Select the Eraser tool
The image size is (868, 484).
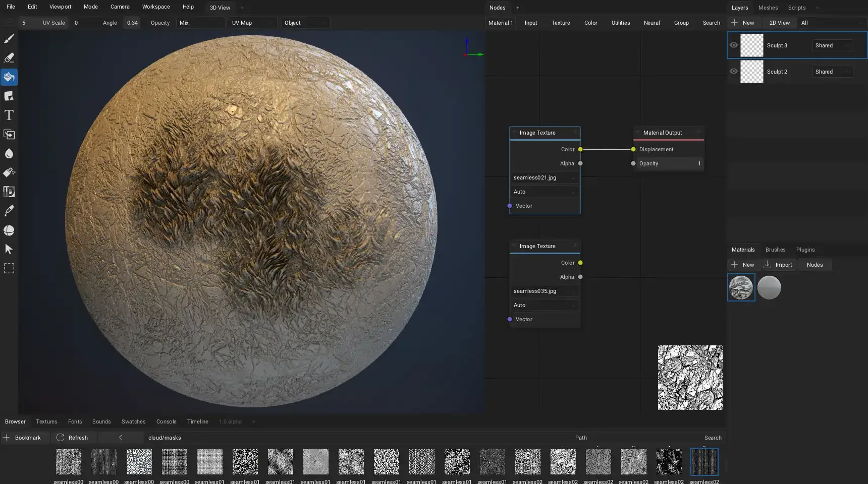9,58
